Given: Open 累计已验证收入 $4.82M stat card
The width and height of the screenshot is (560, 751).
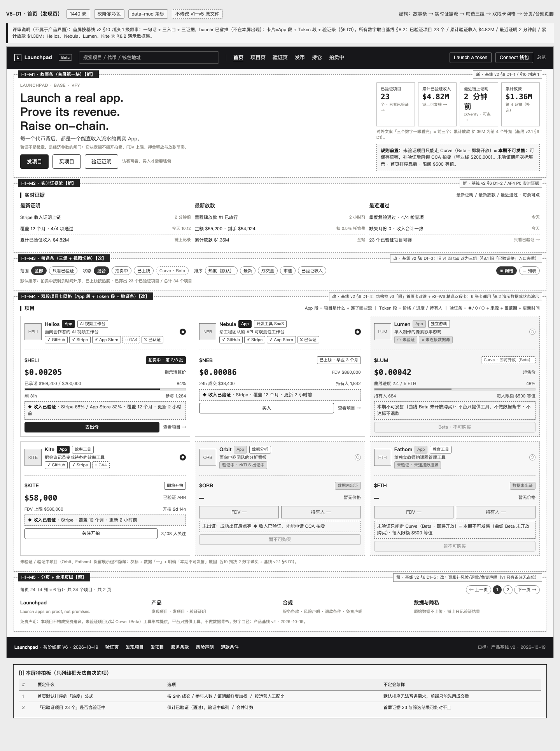Looking at the screenshot, I should pyautogui.click(x=437, y=104).
